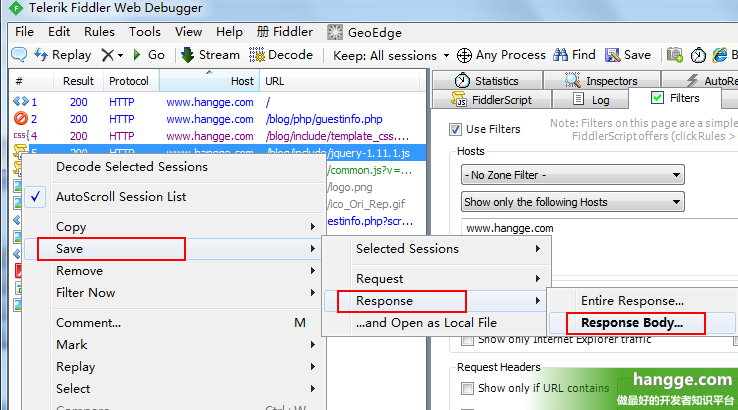Click the Internet Explorer browse icon
This screenshot has height=410, width=738.
[720, 55]
